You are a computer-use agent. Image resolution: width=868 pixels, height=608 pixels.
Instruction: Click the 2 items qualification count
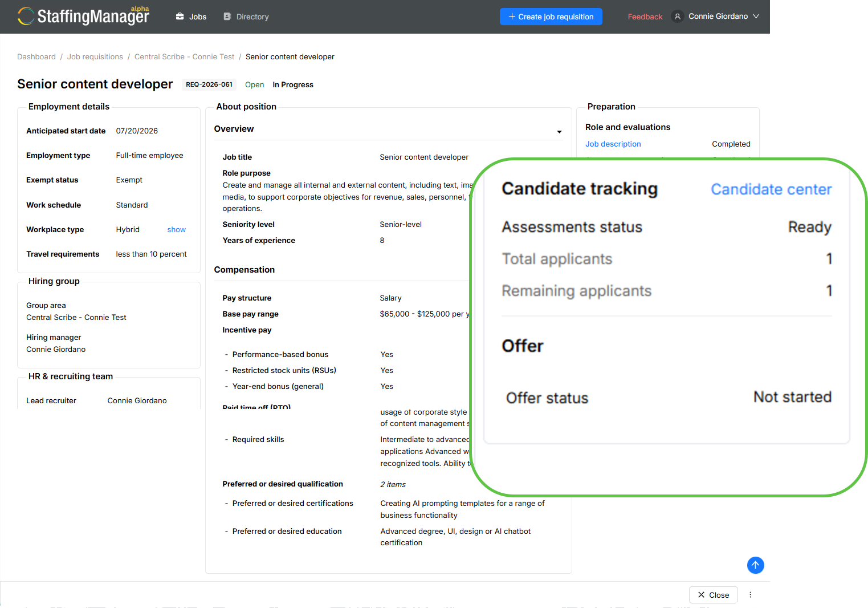[x=393, y=485]
